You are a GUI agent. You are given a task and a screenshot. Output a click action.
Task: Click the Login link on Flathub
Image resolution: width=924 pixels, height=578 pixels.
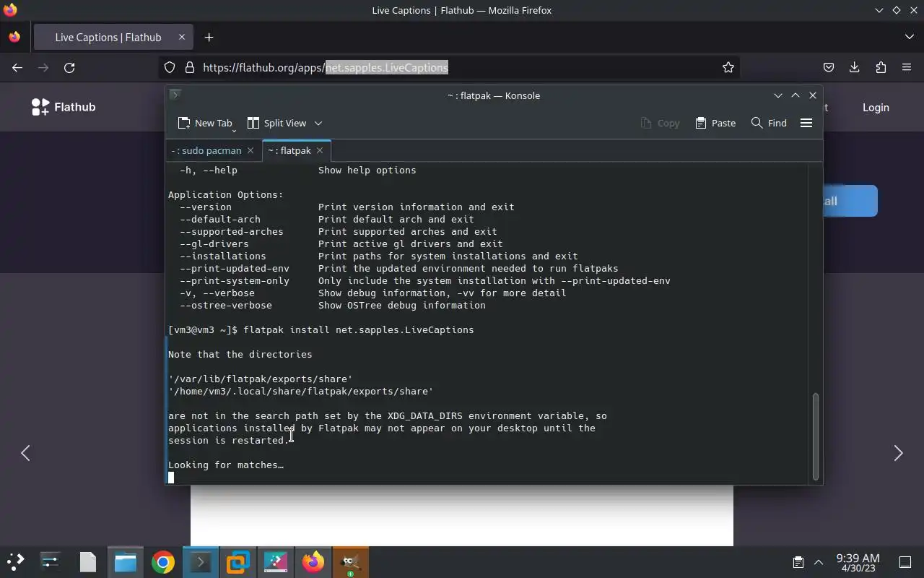876,107
